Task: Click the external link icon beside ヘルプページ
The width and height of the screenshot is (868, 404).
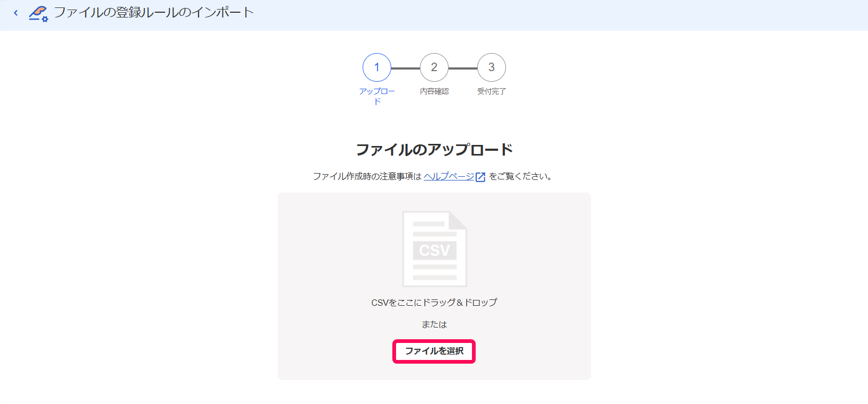Action: (x=480, y=177)
